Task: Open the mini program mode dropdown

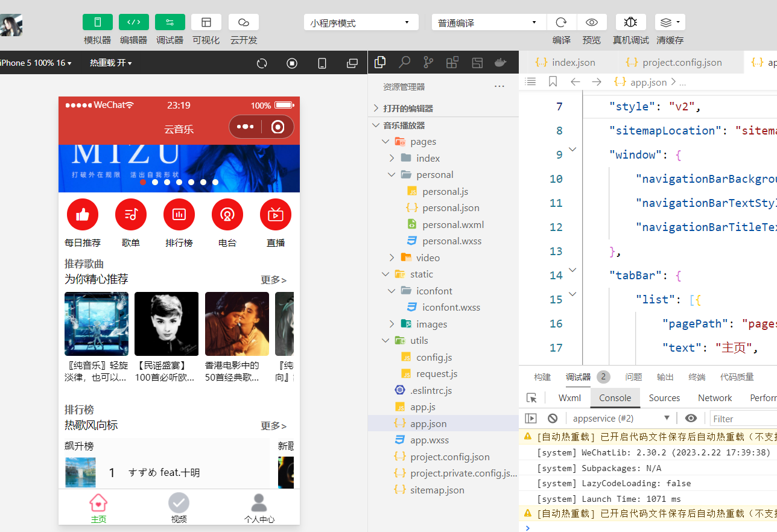Action: [x=361, y=23]
